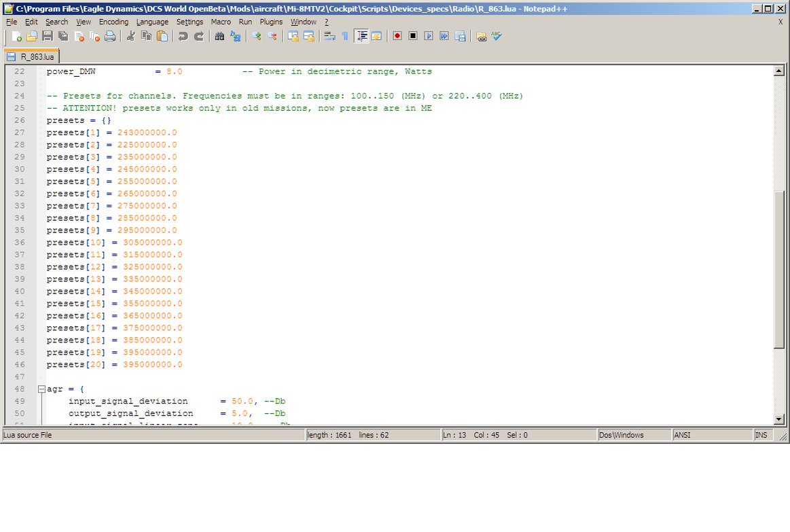Viewport: 790px width, 532px height.
Task: Open the Settings menu
Action: click(190, 22)
